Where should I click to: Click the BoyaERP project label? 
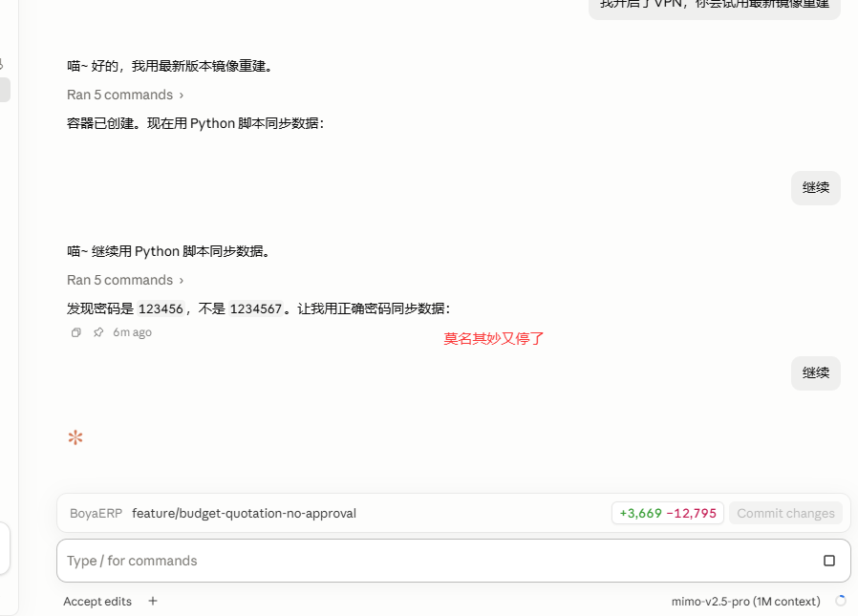[x=96, y=513]
